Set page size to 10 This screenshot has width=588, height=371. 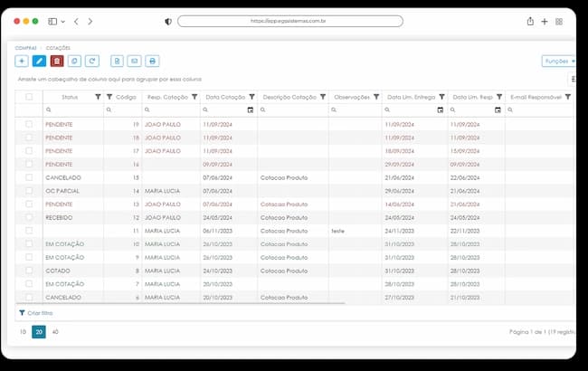click(x=23, y=331)
